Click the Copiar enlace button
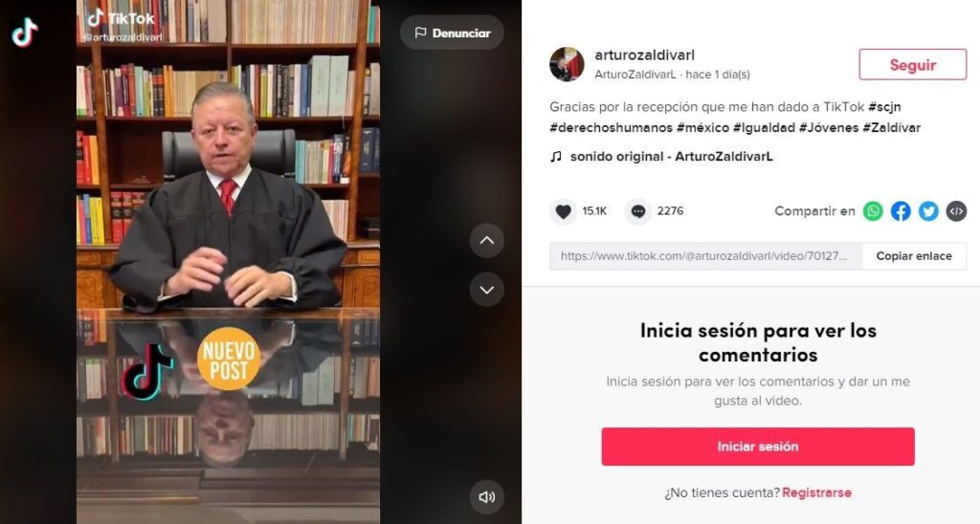 tap(914, 256)
